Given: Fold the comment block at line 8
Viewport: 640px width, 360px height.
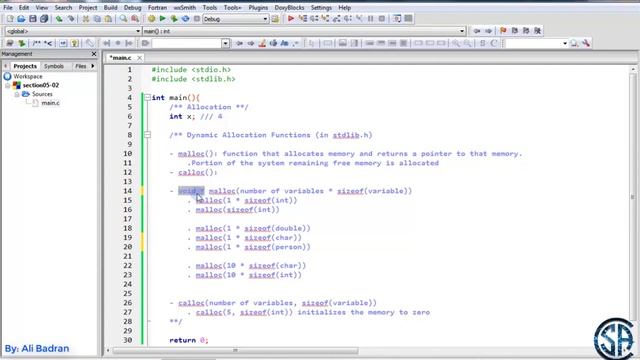Looking at the screenshot, I should coord(147,135).
